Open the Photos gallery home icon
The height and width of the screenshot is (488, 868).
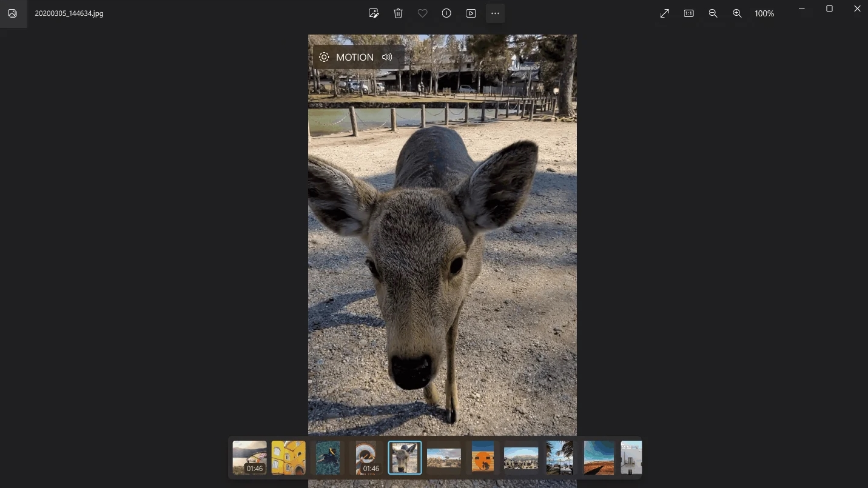click(x=12, y=13)
